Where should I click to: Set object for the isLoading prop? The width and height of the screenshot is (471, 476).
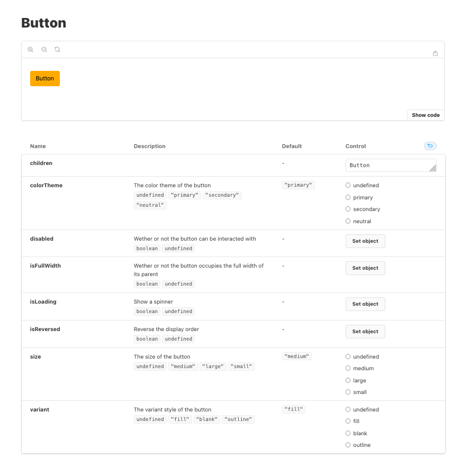pos(365,304)
